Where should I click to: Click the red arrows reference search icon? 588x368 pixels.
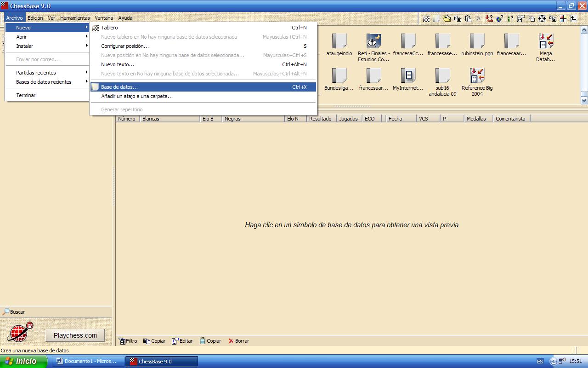pos(489,18)
